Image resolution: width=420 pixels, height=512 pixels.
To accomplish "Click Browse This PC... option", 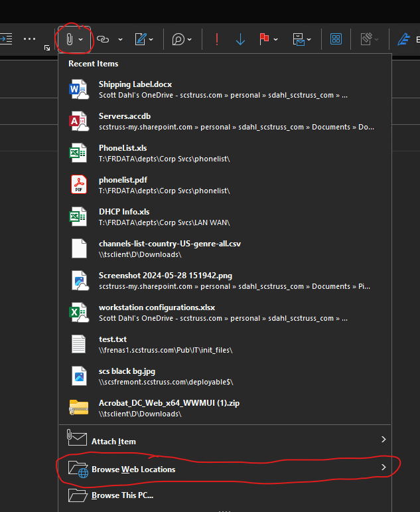I will (x=225, y=495).
